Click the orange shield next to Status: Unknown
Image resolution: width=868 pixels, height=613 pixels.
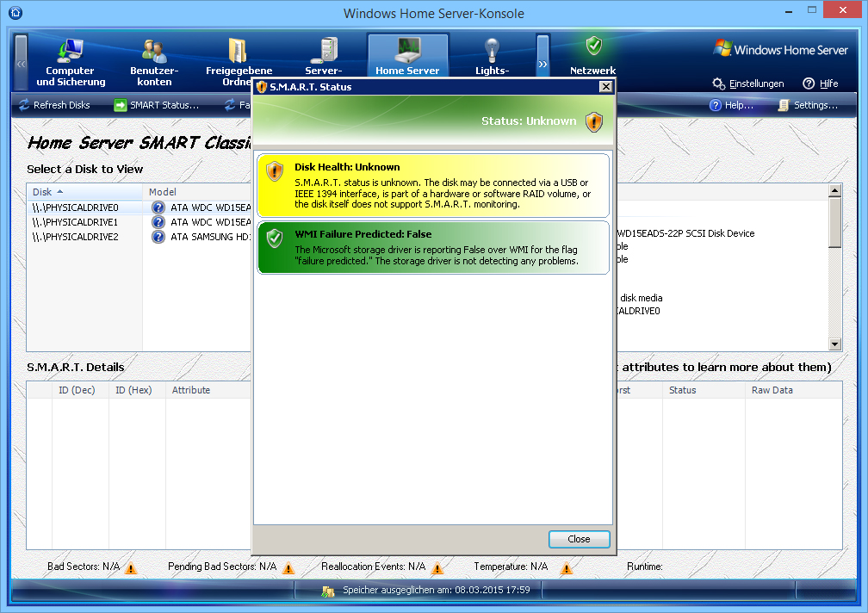click(x=594, y=121)
